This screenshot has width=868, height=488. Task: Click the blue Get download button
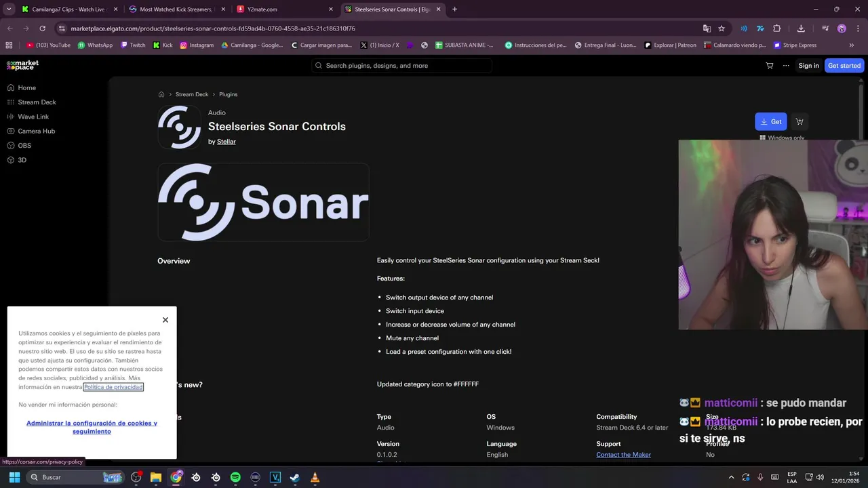click(771, 121)
